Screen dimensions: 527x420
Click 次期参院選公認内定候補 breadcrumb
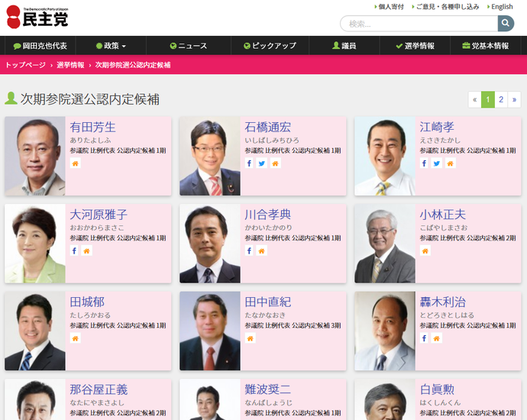[133, 65]
